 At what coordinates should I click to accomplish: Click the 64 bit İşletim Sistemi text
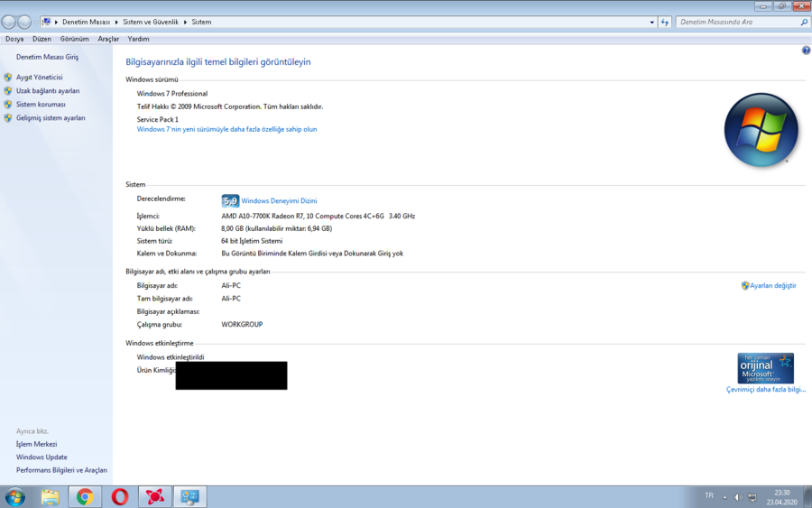coord(252,241)
